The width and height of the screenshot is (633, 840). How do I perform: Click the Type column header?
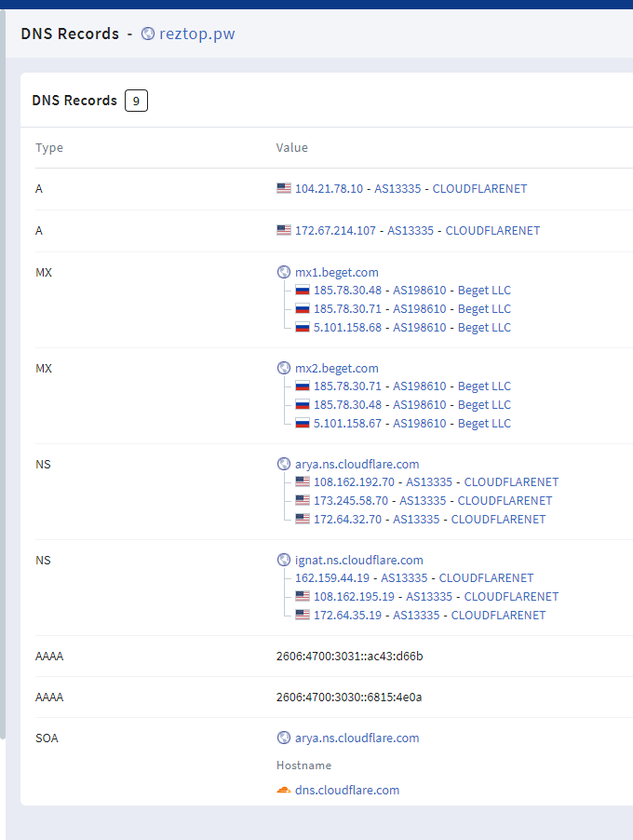pyautogui.click(x=49, y=148)
